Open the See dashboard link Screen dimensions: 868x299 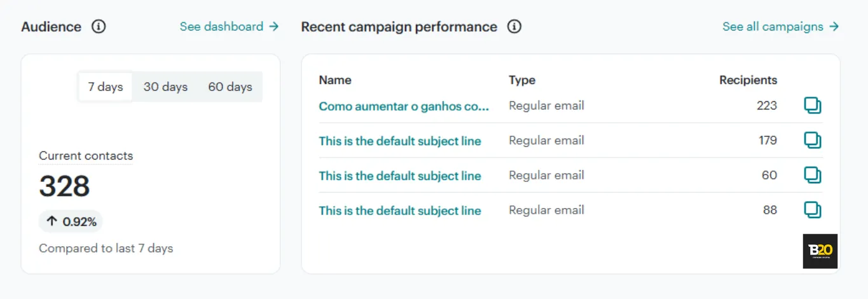(x=230, y=27)
